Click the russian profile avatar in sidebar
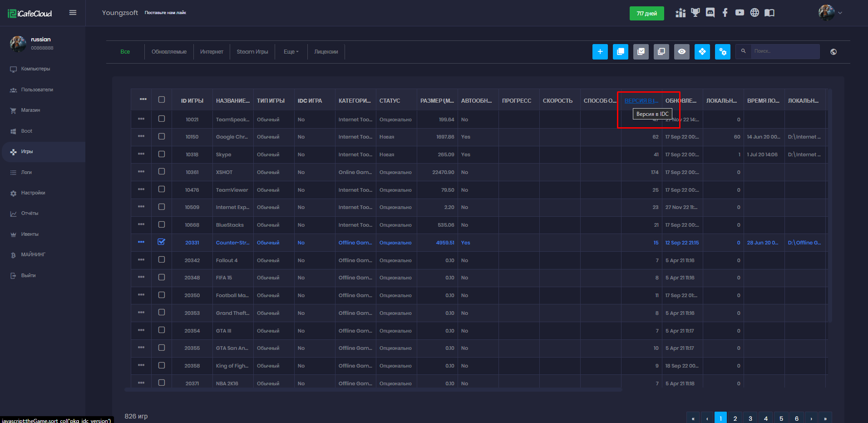The image size is (868, 423). pyautogui.click(x=18, y=44)
